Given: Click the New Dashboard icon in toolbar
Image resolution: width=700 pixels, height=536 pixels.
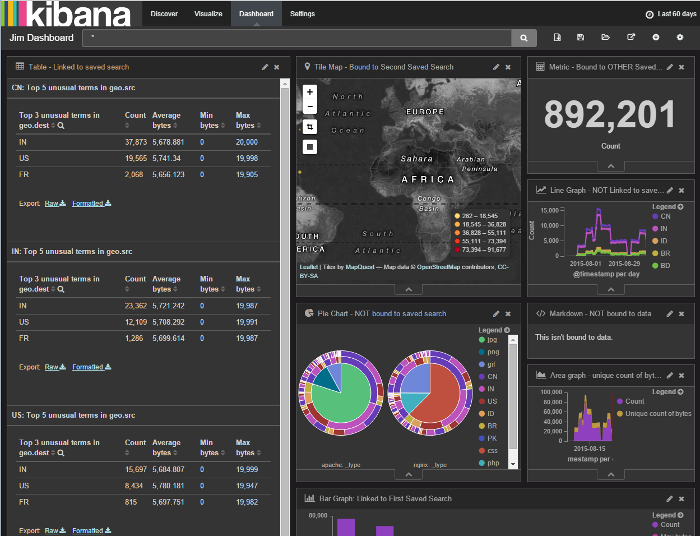Looking at the screenshot, I should (x=557, y=38).
